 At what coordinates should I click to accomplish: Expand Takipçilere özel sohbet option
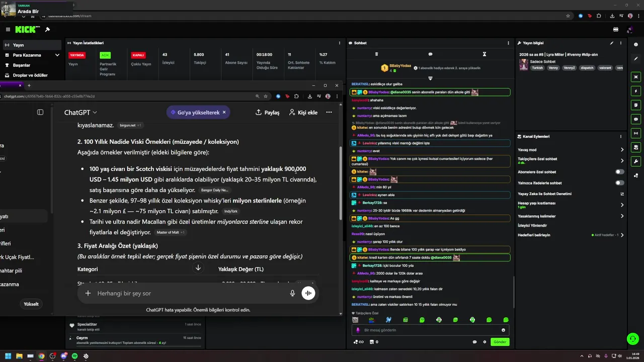coord(622,161)
